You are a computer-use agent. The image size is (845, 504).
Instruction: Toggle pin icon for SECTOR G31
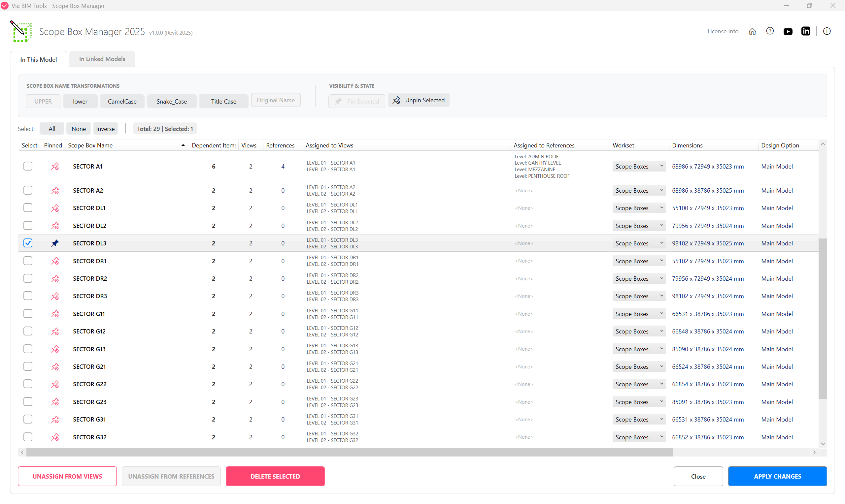point(55,420)
